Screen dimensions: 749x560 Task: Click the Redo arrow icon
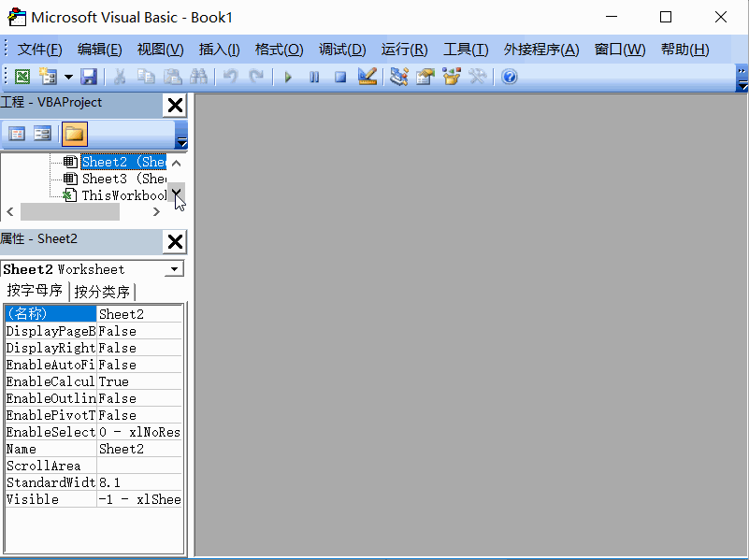[256, 77]
